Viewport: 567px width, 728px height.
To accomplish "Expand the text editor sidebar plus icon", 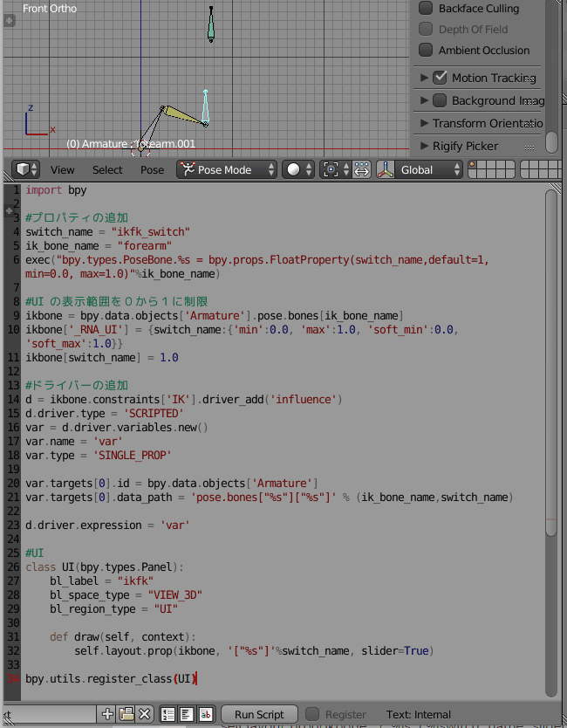I will (9, 210).
